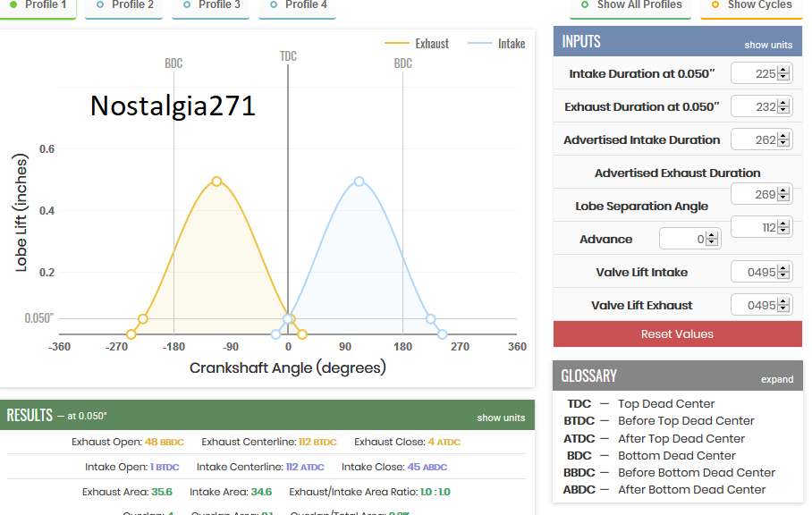Viewport: 812px width, 515px height.
Task: Toggle the Intake series in chart legend
Action: pyautogui.click(x=496, y=44)
